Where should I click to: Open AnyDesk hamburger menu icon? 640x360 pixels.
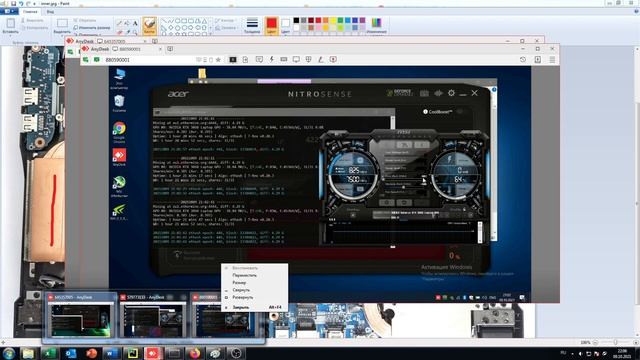click(552, 60)
